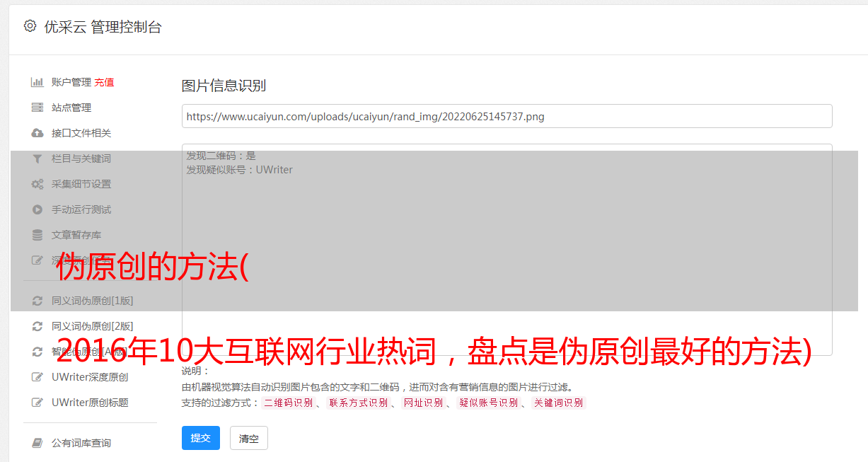868x462 pixels.
Task: Click the 清空 button
Action: 249,438
